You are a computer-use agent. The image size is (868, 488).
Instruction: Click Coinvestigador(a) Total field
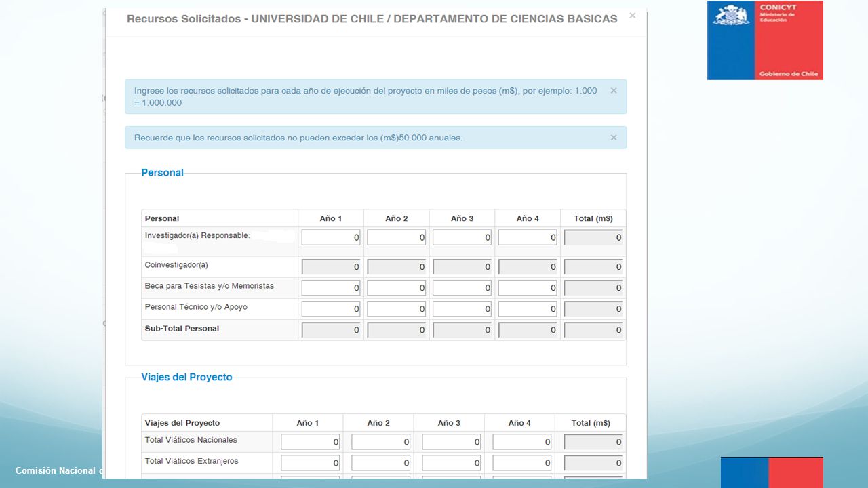593,267
